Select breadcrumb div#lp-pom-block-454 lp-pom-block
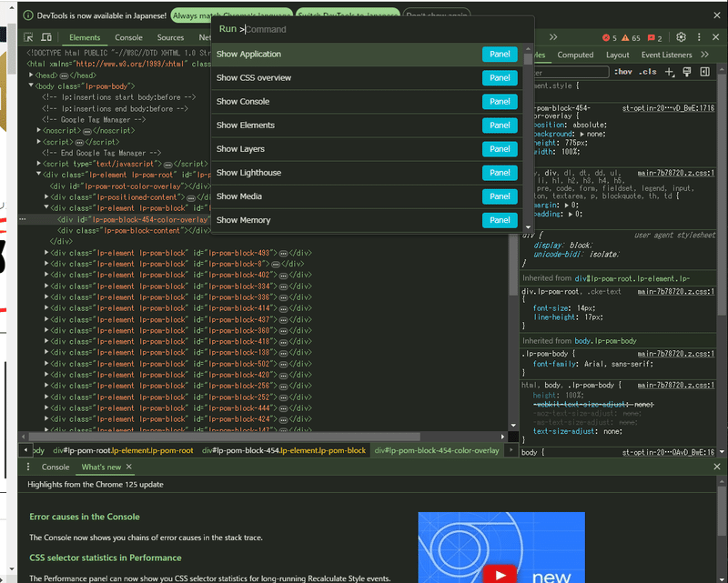This screenshot has height=583, width=728. [x=284, y=450]
